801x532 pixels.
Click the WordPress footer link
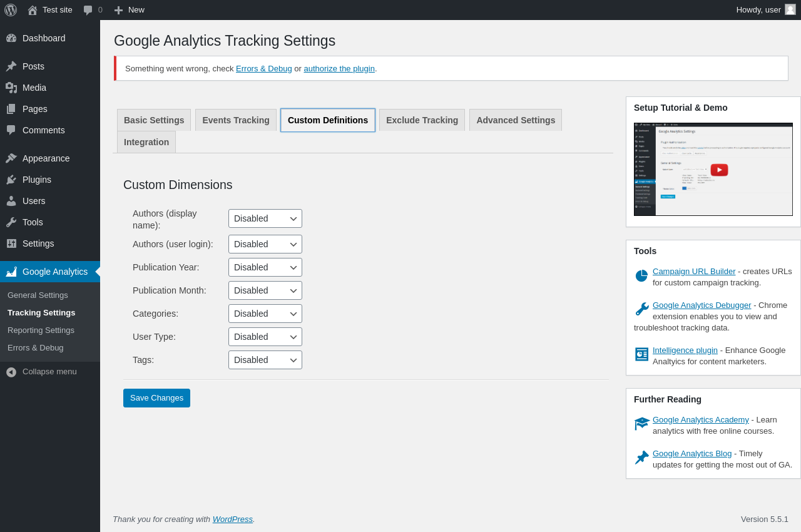pyautogui.click(x=233, y=519)
